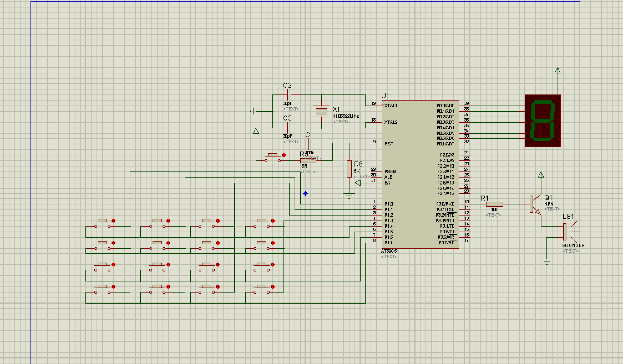Image resolution: width=623 pixels, height=364 pixels.
Task: Click the ground symbol below R6
Action: click(x=349, y=196)
